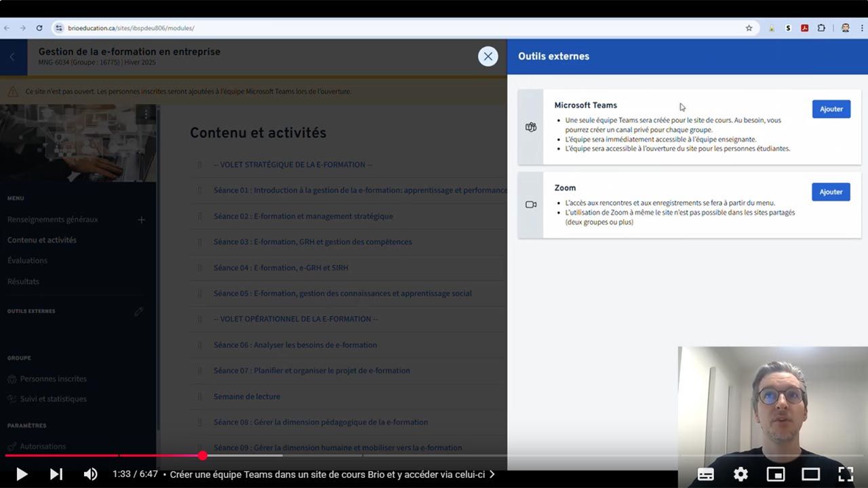This screenshot has height=488, width=868.
Task: Go forward in browser
Action: pos(23,28)
